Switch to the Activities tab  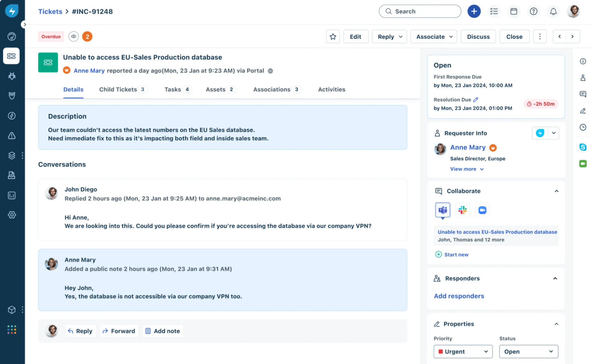(331, 89)
